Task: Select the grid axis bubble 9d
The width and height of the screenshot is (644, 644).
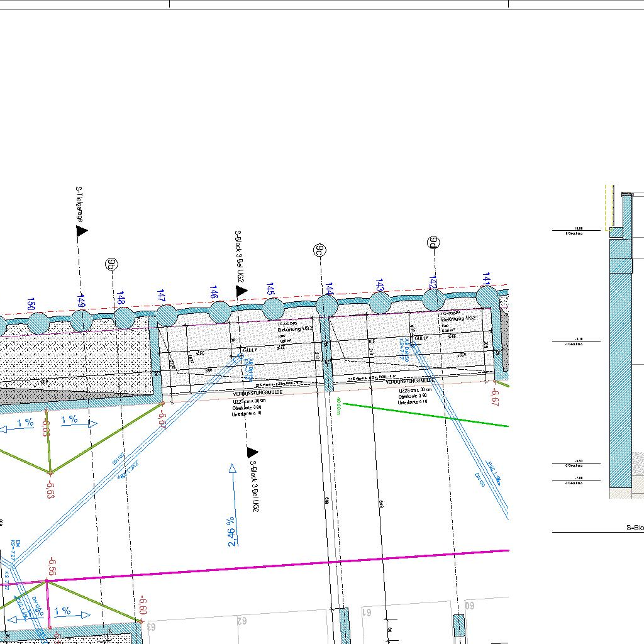Action: pos(433,243)
